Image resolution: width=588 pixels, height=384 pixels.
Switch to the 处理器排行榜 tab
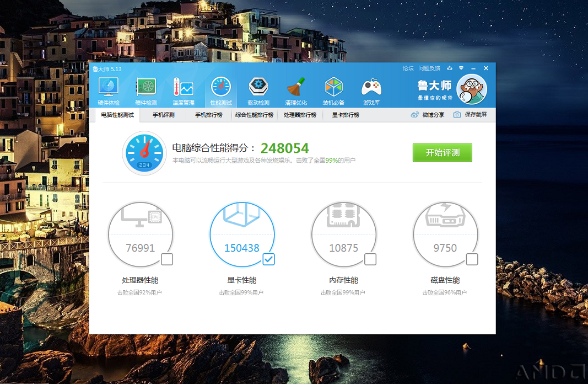click(300, 115)
